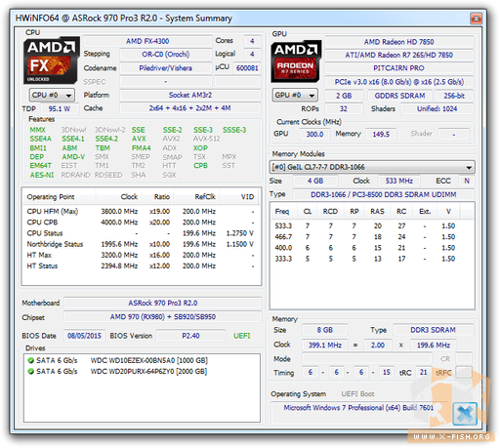Click the GPU clock value 300.0
This screenshot has width=500, height=448.
314,134
